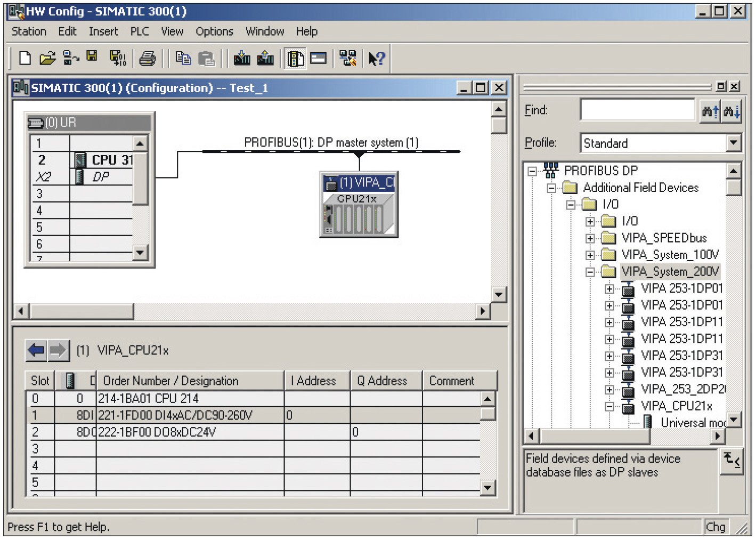The width and height of the screenshot is (756, 540).
Task: Click station view vertical scroll down arrow
Action: coord(499,294)
